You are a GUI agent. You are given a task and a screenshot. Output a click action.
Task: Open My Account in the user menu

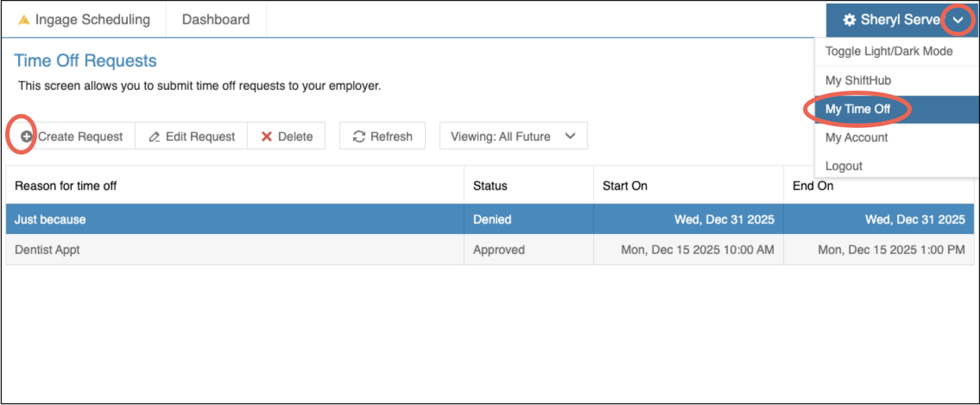856,138
